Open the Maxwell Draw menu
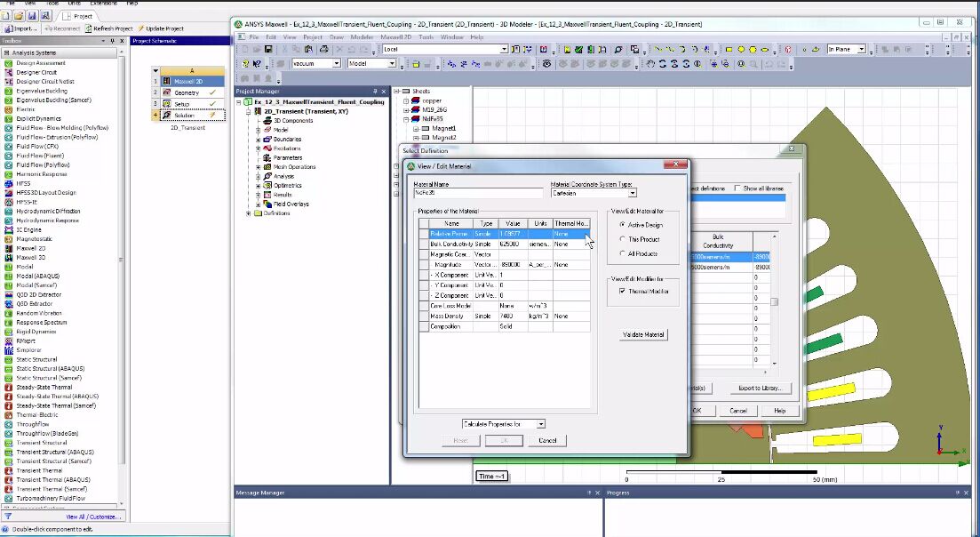Image resolution: width=980 pixels, height=537 pixels. point(336,37)
